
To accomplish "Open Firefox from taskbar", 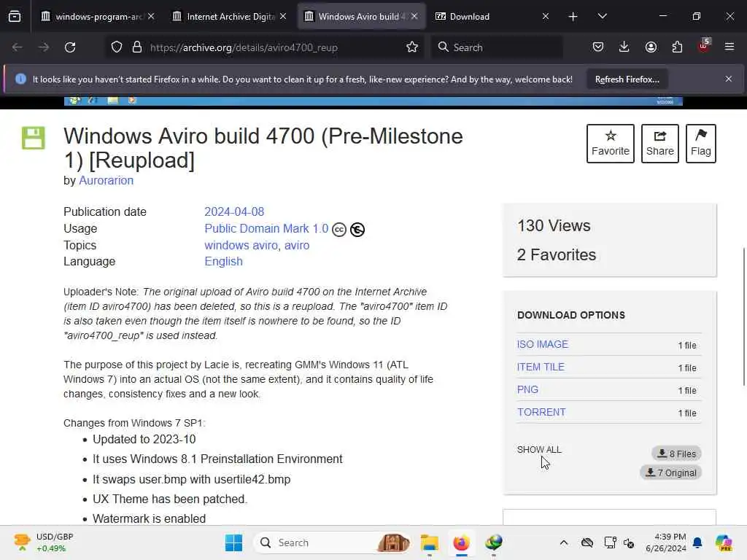I will click(461, 542).
